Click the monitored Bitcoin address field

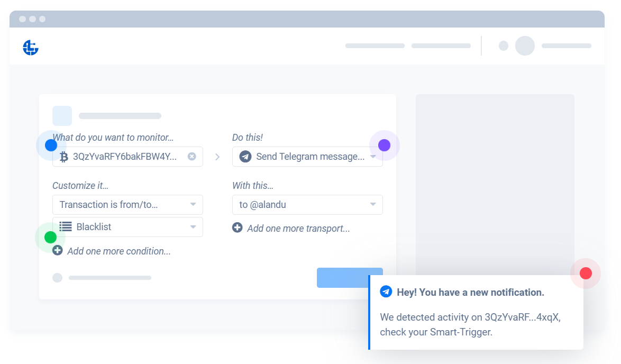pos(125,157)
